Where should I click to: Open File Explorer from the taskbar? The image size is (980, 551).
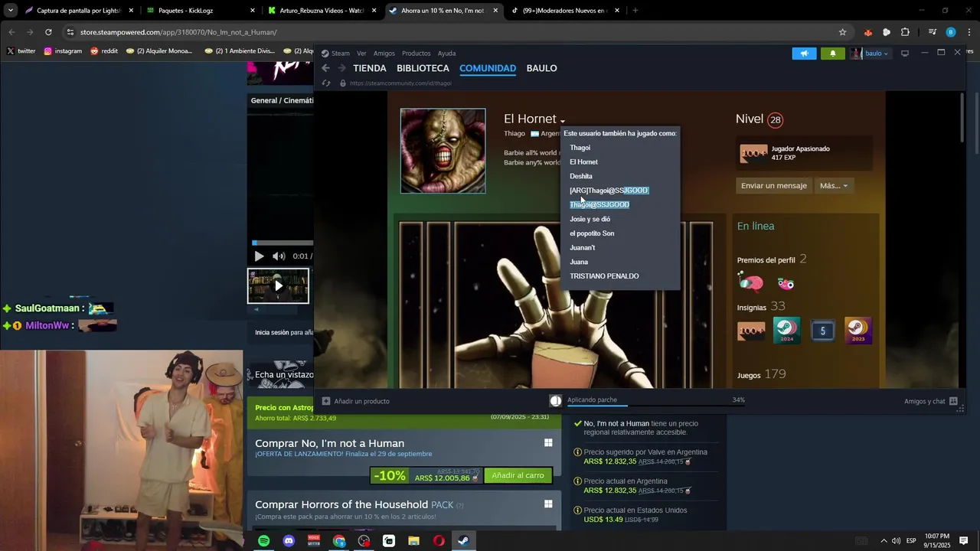(x=413, y=541)
